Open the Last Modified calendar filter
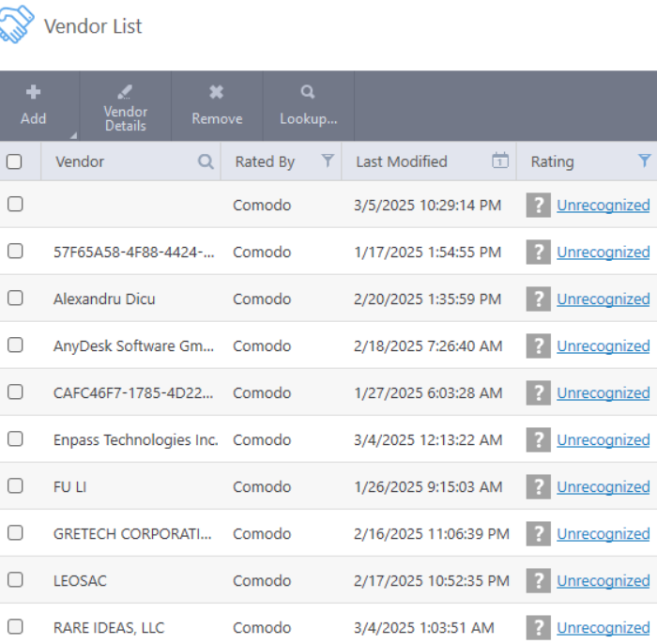Screen dimensions: 657x644 click(500, 161)
